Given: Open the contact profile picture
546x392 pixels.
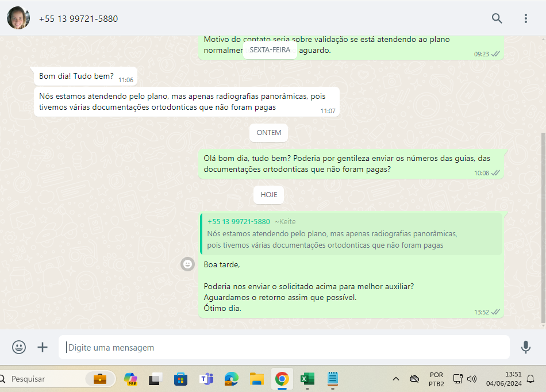Looking at the screenshot, I should click(x=18, y=18).
